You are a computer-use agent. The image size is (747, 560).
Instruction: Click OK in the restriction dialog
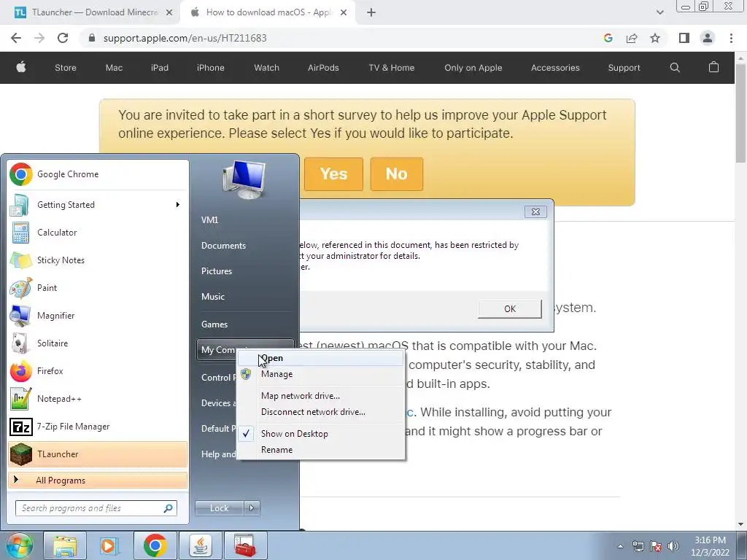[x=510, y=309]
